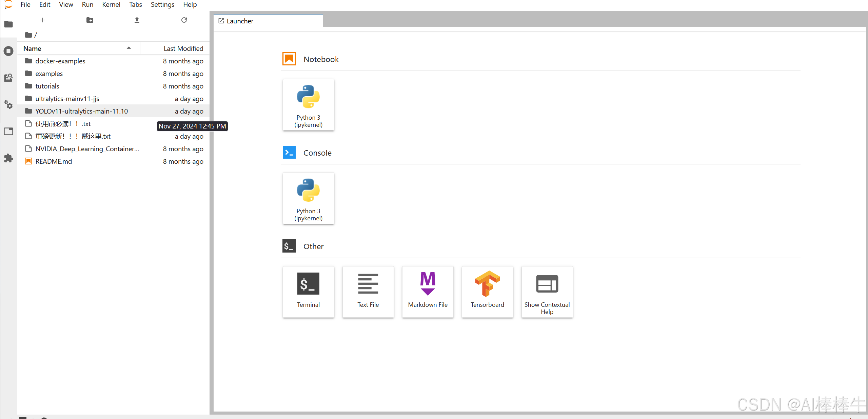Click the New Launcher plus button

43,20
